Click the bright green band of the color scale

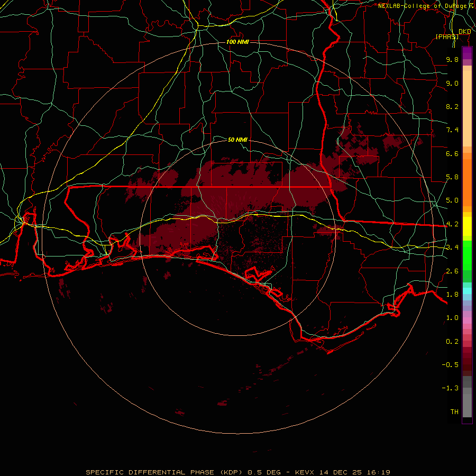[467, 255]
